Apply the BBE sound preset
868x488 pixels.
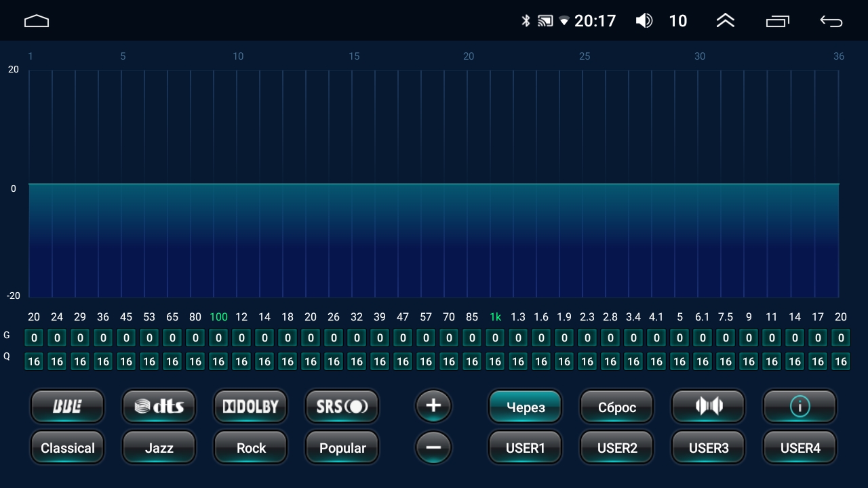pos(67,406)
